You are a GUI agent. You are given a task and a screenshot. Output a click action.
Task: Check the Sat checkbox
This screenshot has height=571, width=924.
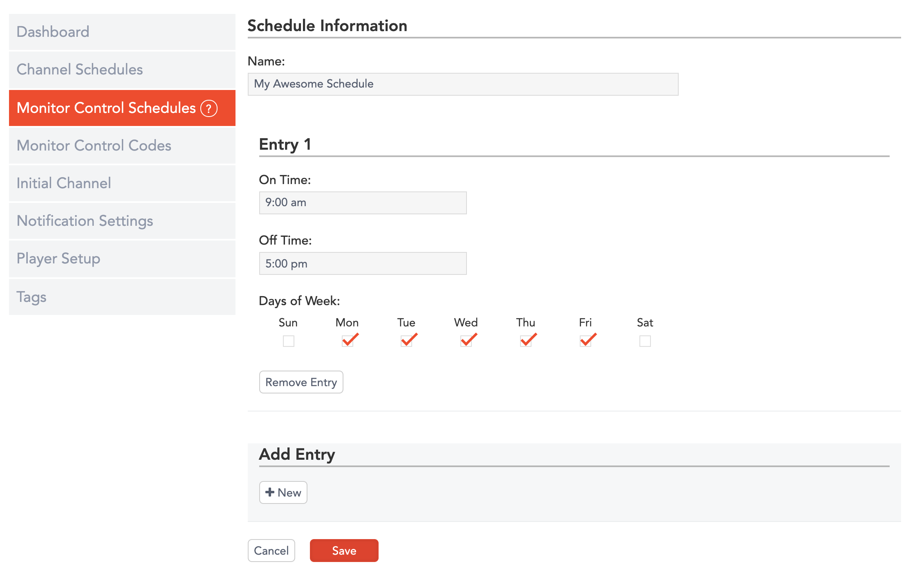click(x=645, y=341)
